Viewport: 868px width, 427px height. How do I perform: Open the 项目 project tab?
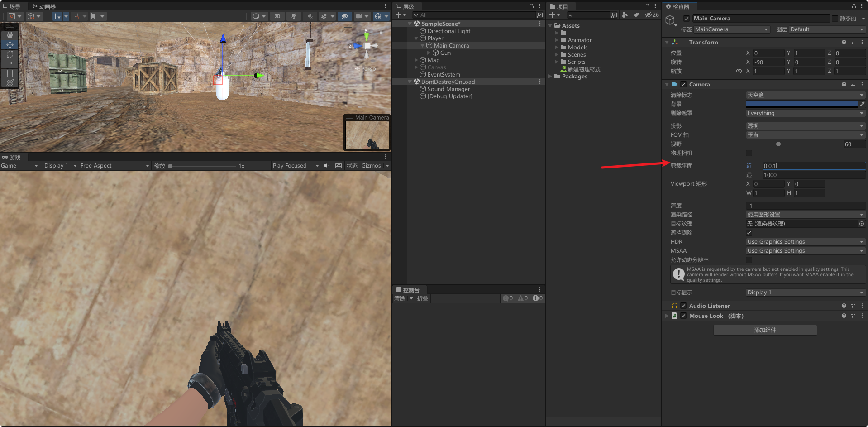coord(559,6)
